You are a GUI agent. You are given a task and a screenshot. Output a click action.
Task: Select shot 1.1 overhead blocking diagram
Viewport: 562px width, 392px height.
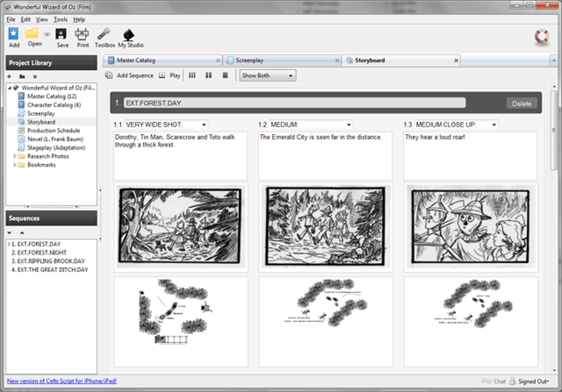(x=181, y=322)
